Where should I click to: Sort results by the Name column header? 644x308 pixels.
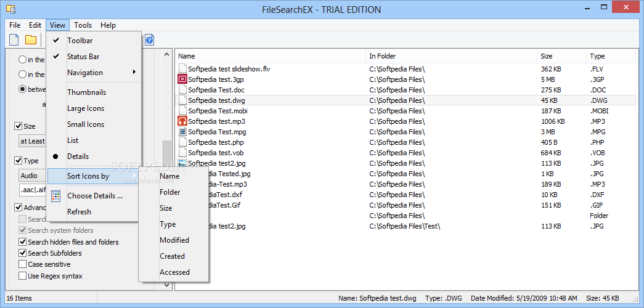point(271,56)
